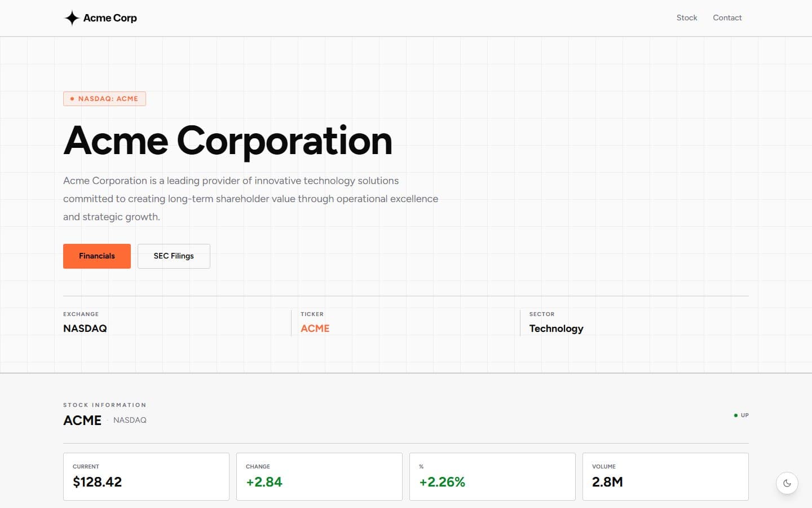Open the Stock nav link
Screen dimensions: 812x508
(687, 18)
